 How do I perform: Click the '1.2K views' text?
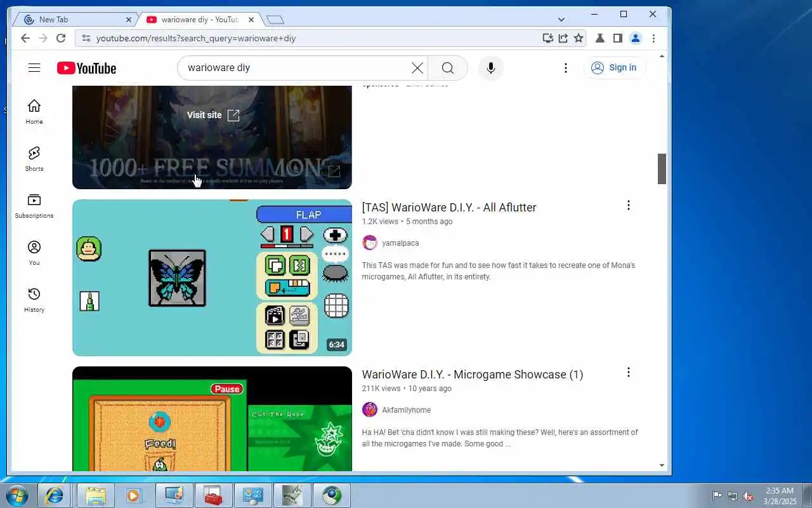380,222
